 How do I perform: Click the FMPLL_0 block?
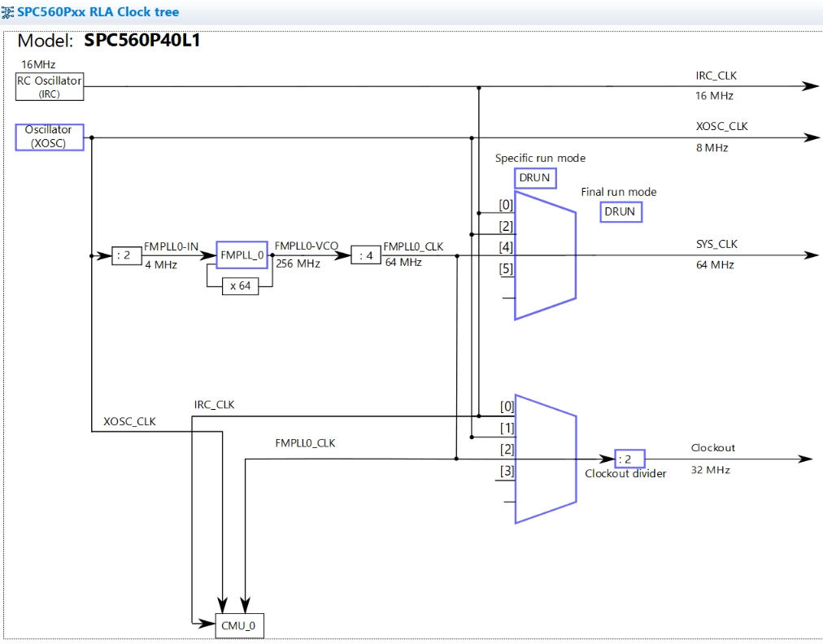tap(242, 255)
